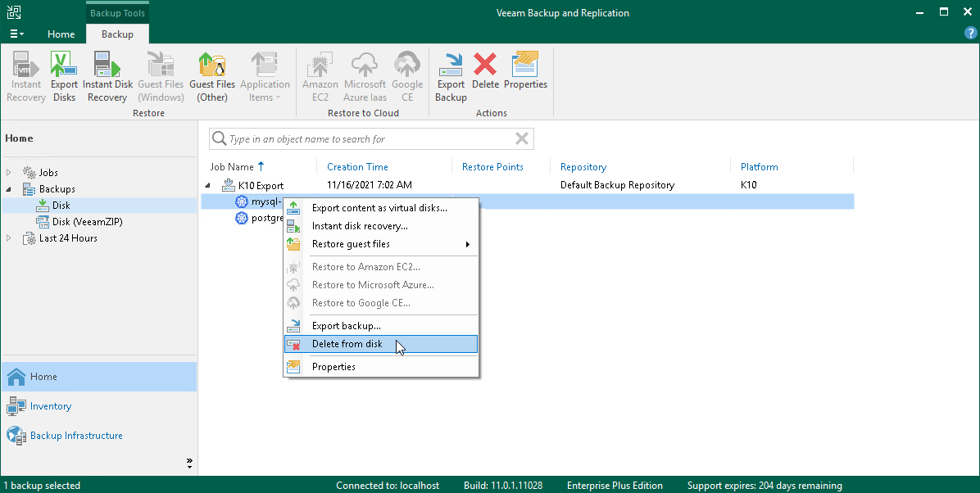The width and height of the screenshot is (980, 493).
Task: Click Guest Files (Windows) ribbon icon
Action: click(x=161, y=77)
